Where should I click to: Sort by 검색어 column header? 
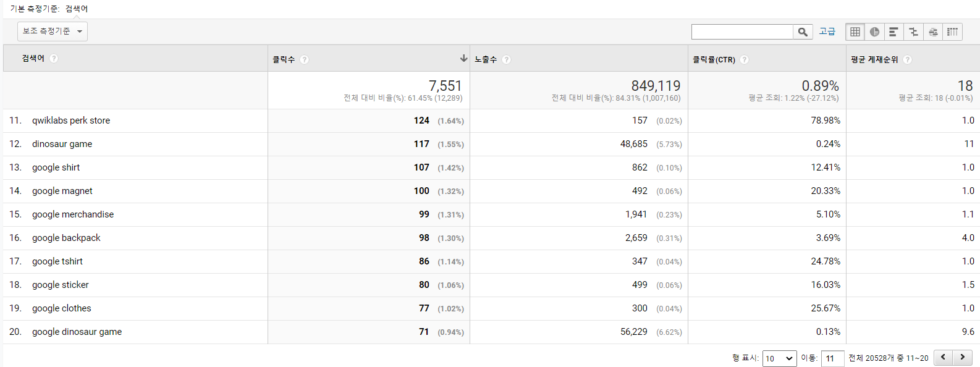tap(33, 58)
